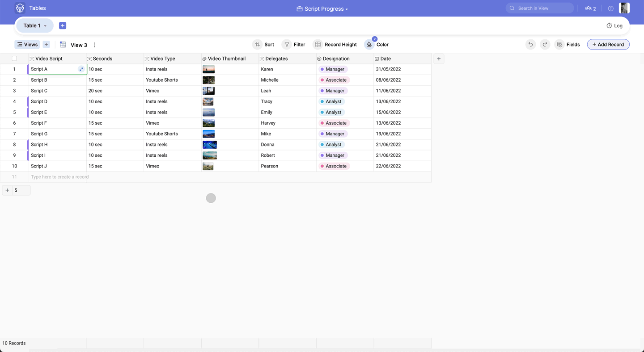Click the Youtube Shorts cell in Mike's row
Screen dimensions: 644x352
[x=173, y=134]
